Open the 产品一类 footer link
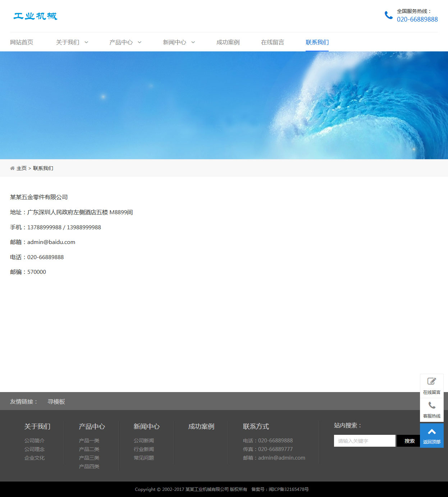Screen dimensions: 448x497 89,441
